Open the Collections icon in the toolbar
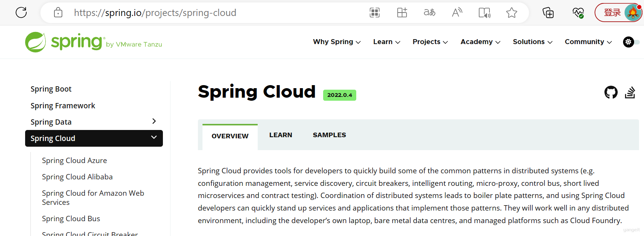Viewport: 644px width, 236px height. pos(548,13)
